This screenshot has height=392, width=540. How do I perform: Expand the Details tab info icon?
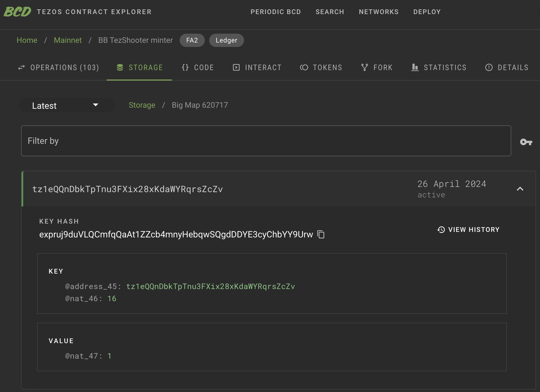pyautogui.click(x=488, y=67)
